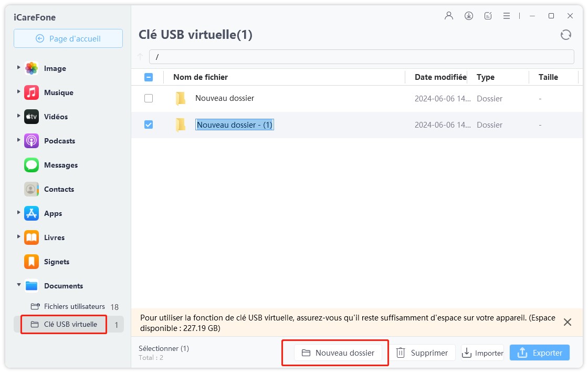Dismiss the storage space warning banner
The image size is (588, 373).
coord(567,322)
